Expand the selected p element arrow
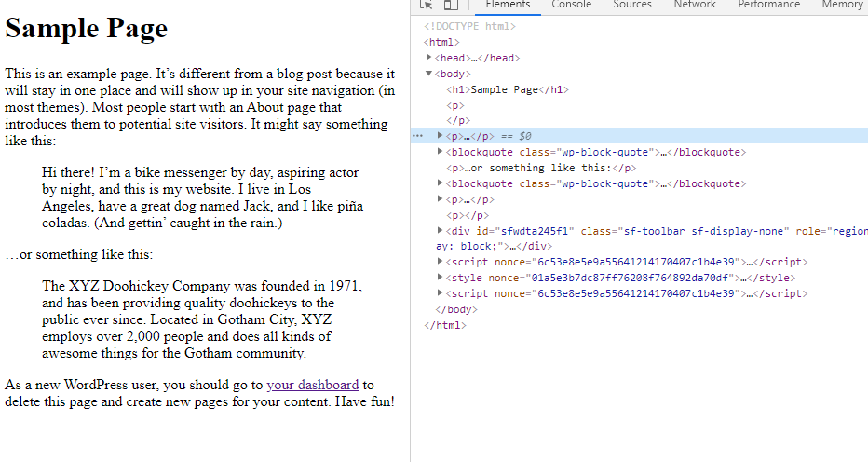The width and height of the screenshot is (868, 462). pos(441,136)
